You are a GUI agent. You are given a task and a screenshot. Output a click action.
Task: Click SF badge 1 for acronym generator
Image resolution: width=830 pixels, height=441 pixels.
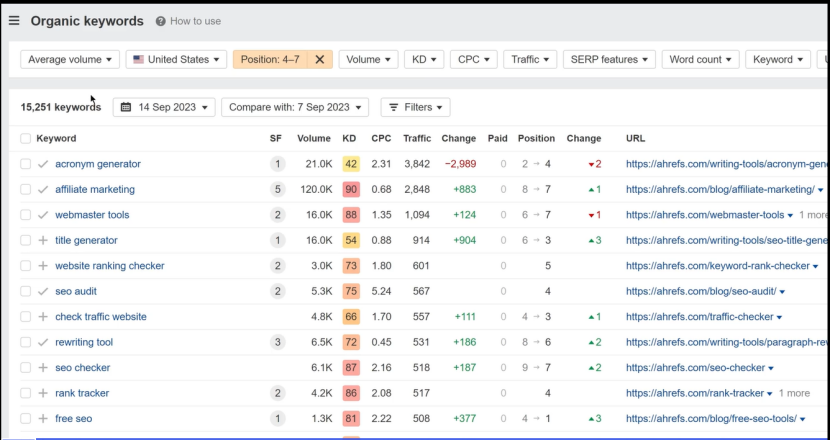click(277, 164)
